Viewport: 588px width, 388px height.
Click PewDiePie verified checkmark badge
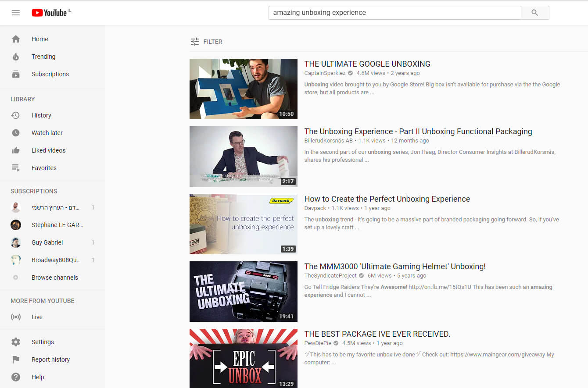pos(336,343)
